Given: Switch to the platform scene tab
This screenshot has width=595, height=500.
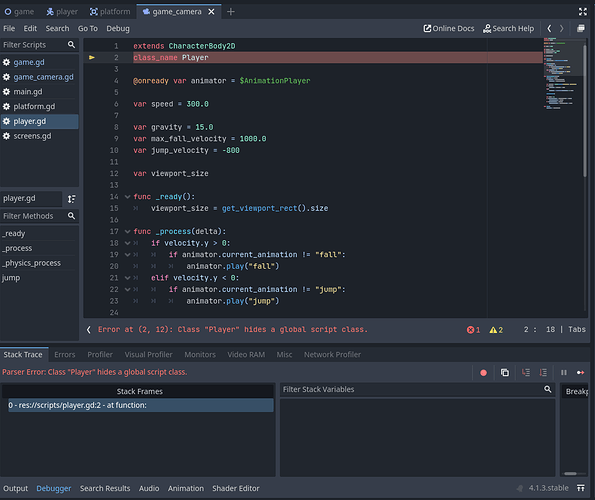Looking at the screenshot, I should coord(110,12).
